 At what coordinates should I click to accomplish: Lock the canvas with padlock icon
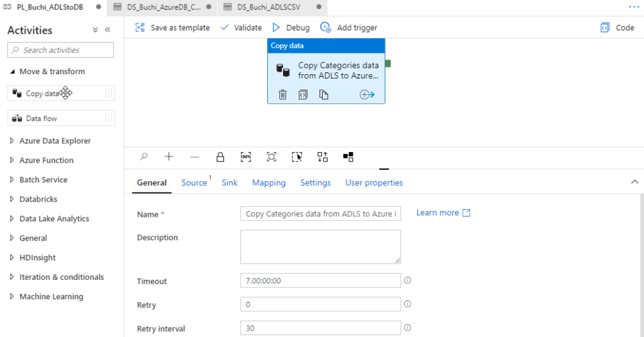(x=220, y=157)
